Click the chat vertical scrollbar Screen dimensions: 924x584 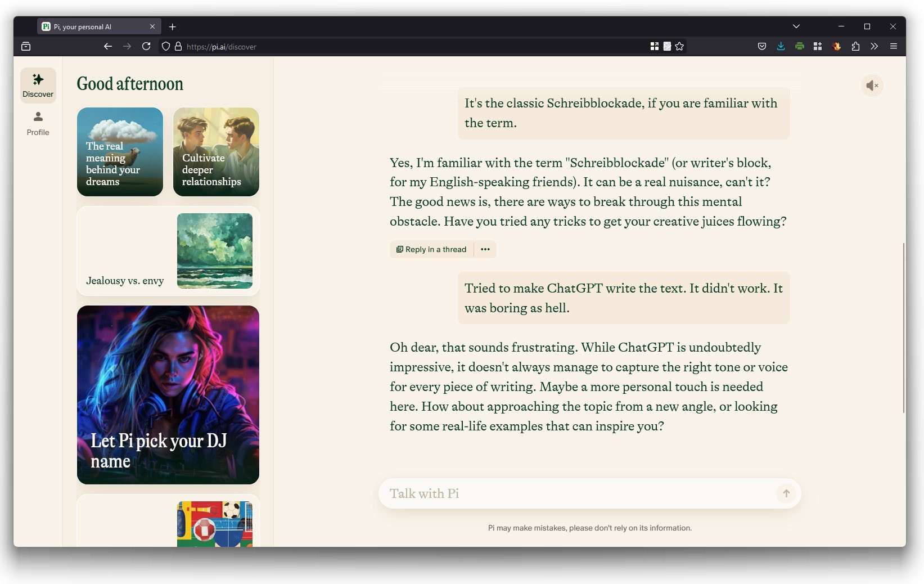[904, 328]
